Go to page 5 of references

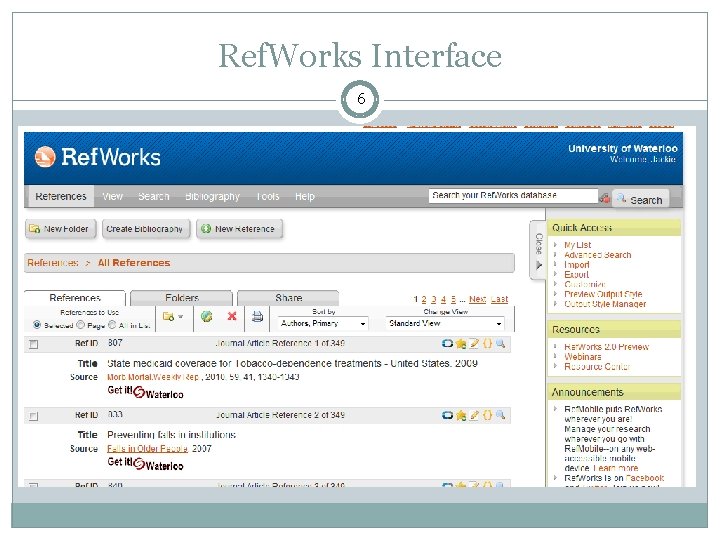pyautogui.click(x=454, y=299)
